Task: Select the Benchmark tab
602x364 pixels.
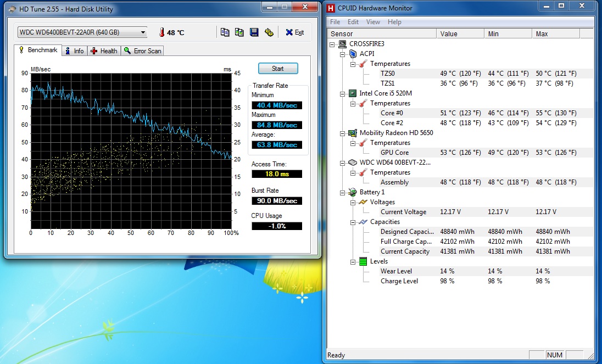Action: click(38, 51)
